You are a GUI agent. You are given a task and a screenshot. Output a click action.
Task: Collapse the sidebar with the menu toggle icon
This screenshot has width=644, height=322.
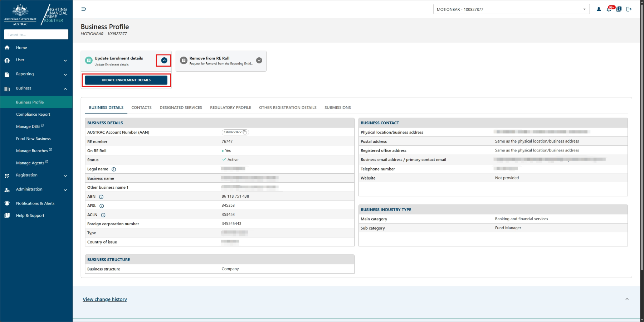click(x=83, y=9)
